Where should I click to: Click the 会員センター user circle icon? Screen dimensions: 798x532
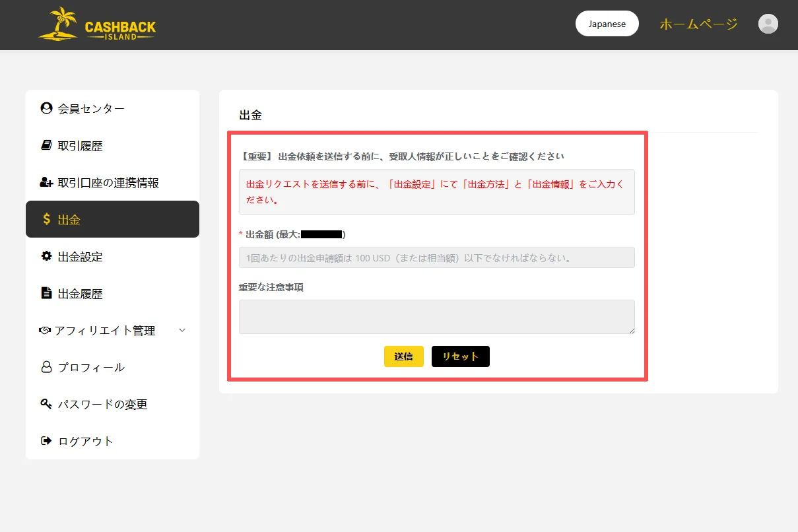pos(46,108)
